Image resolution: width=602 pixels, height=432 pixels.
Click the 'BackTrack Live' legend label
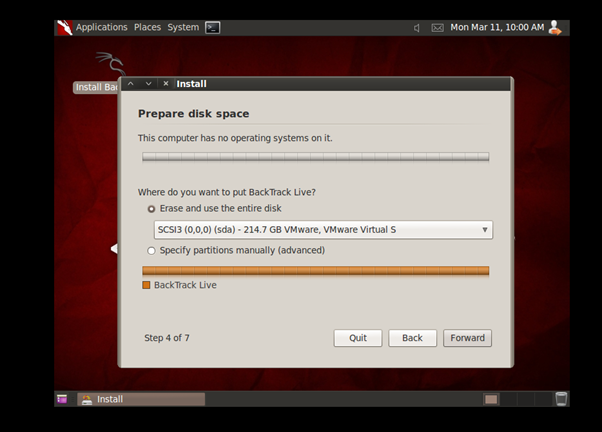(x=185, y=285)
